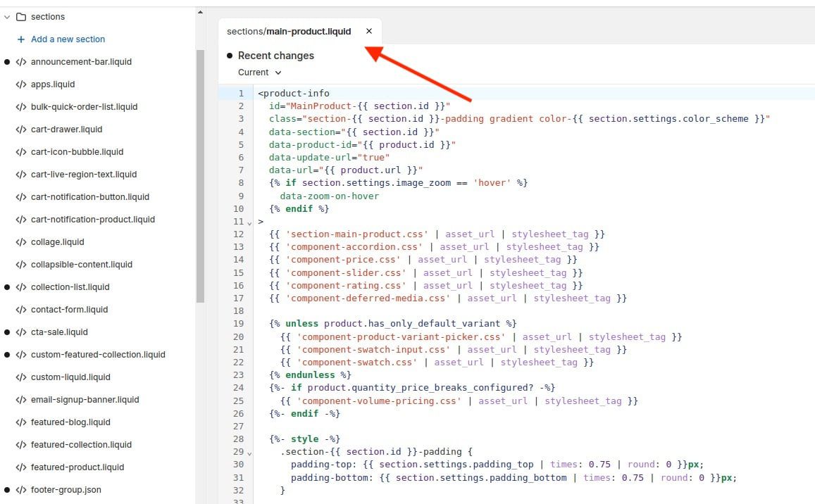Click the code icon for apps.liquid
815x504 pixels.
click(x=21, y=84)
